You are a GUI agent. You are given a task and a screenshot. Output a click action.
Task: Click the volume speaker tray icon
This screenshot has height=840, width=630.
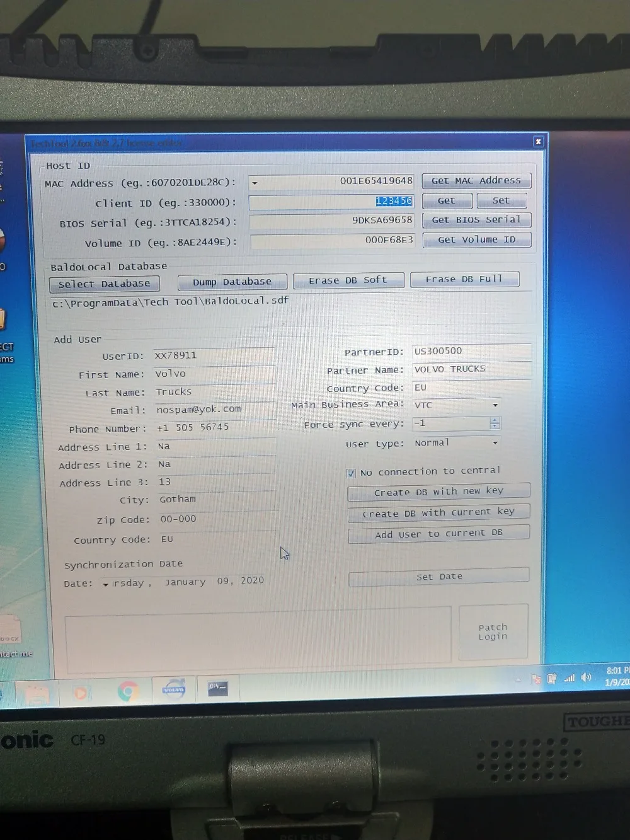click(x=586, y=677)
